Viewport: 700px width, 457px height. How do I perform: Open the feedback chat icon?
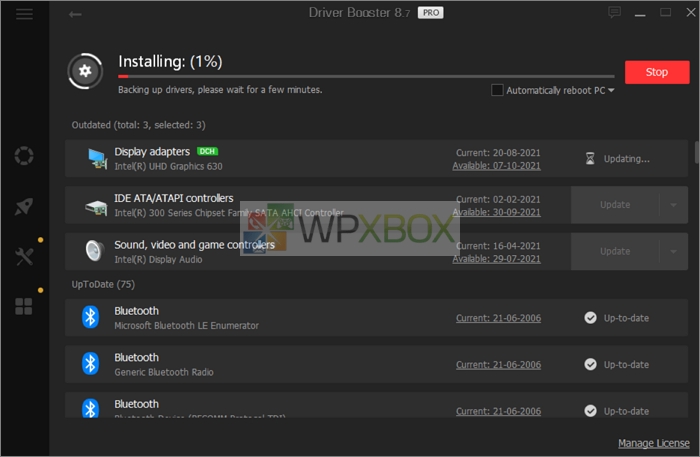[x=615, y=12]
